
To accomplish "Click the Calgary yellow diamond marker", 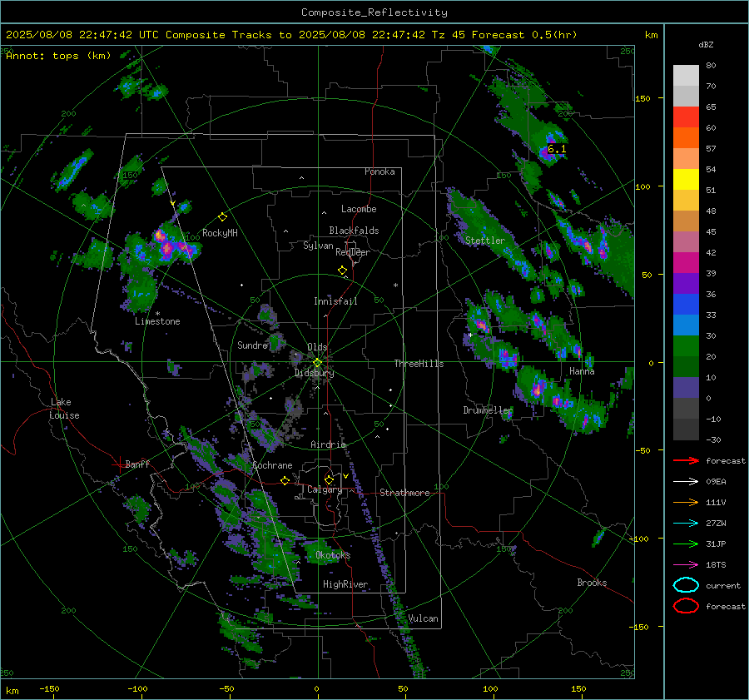I will 329,479.
